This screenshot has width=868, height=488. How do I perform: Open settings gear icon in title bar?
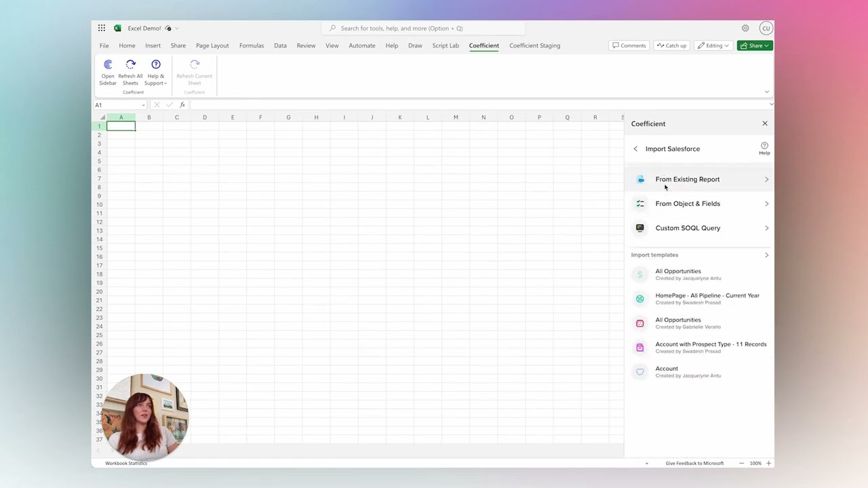(745, 28)
